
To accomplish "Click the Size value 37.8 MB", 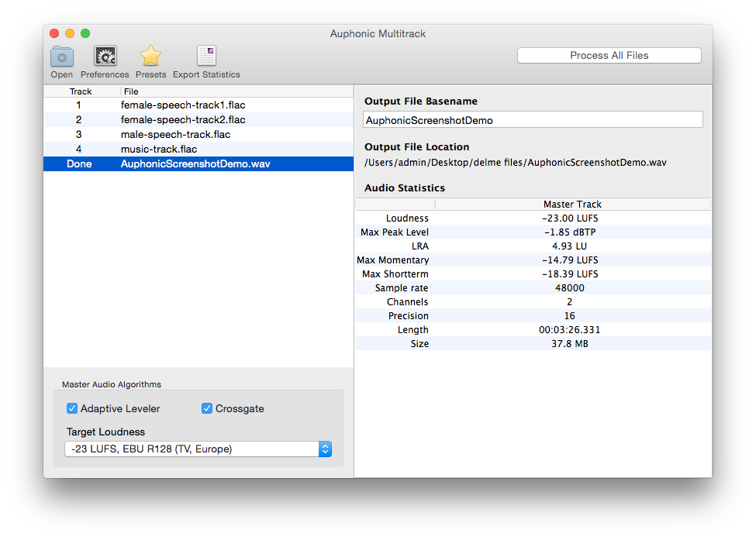I will pyautogui.click(x=569, y=344).
